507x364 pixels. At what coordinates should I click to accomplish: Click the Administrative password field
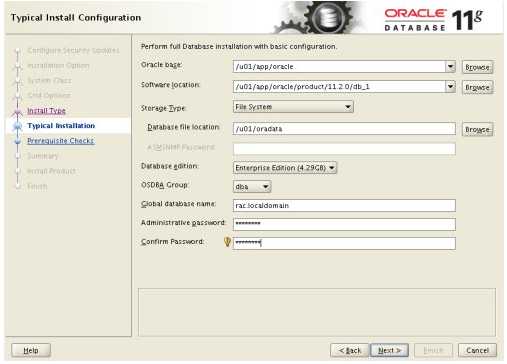click(x=344, y=224)
